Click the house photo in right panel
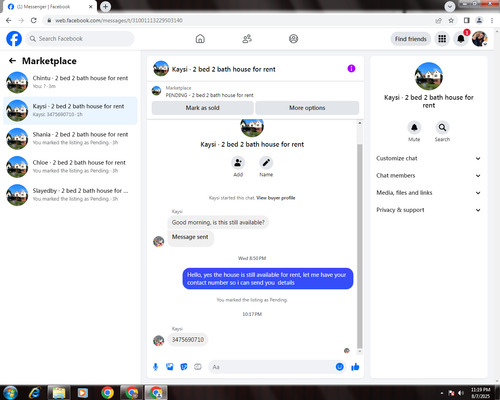This screenshot has height=400, width=500. [x=429, y=76]
